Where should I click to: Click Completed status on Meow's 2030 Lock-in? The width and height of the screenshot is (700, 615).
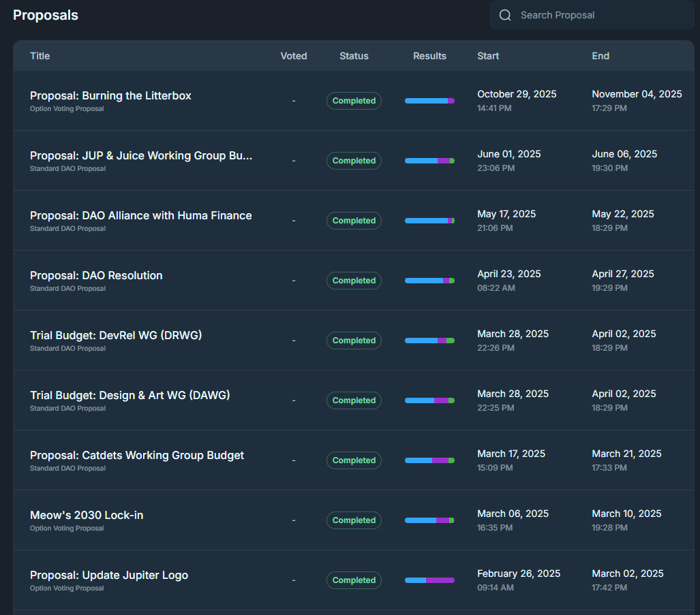tap(354, 520)
